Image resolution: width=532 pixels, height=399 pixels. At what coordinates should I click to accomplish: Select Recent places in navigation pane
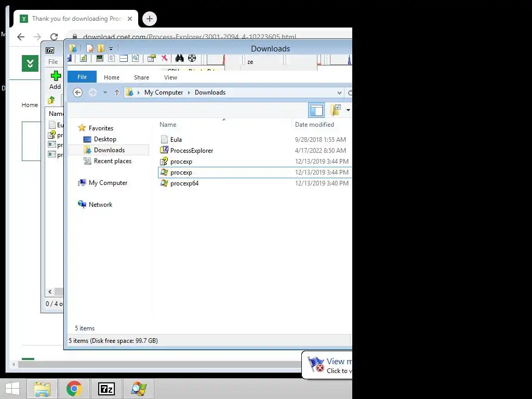point(112,161)
